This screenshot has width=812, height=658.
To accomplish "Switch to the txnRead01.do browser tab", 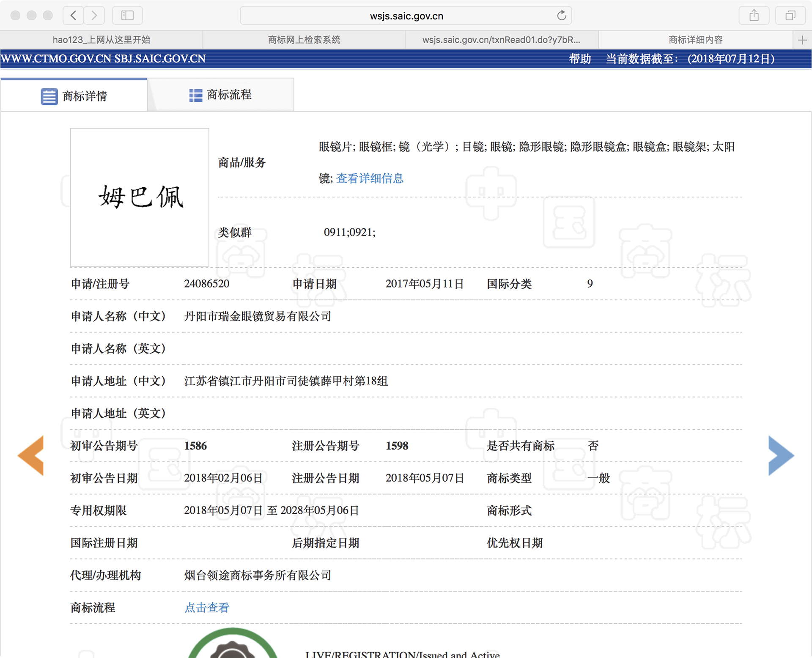I will tap(502, 40).
